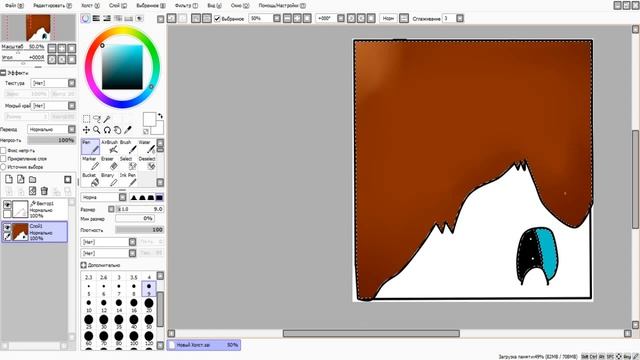Viewport: 640px width, 360px height.
Task: Open the Файл menu
Action: (14, 6)
